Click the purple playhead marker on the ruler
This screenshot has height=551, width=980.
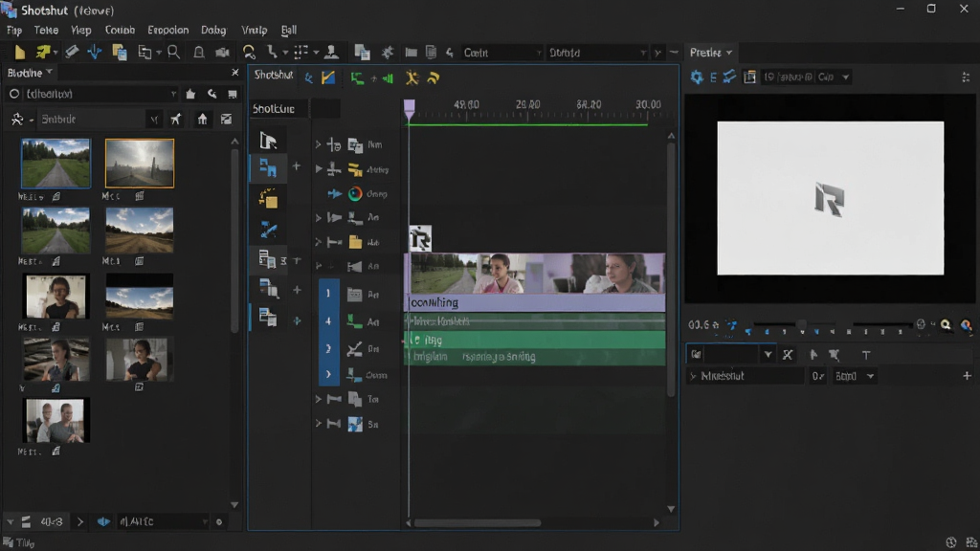410,109
